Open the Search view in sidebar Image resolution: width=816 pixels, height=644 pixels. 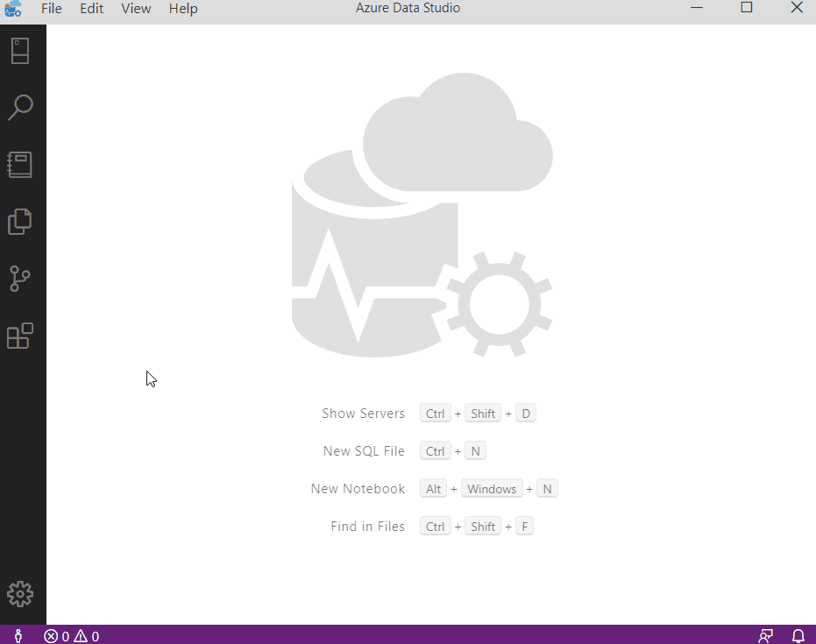pyautogui.click(x=20, y=108)
